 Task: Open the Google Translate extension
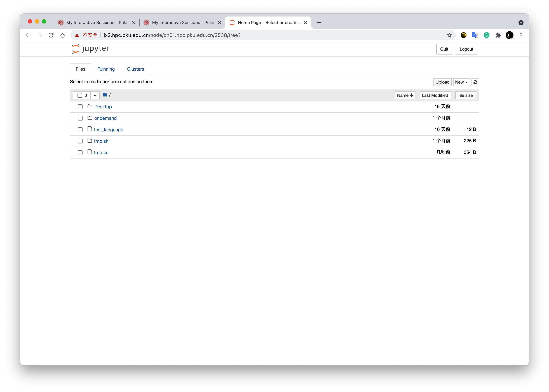(475, 35)
